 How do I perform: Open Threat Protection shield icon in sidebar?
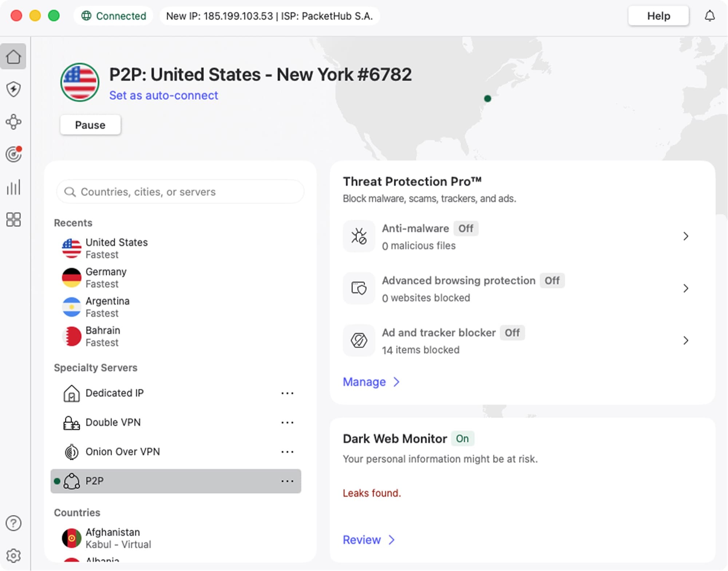click(13, 89)
